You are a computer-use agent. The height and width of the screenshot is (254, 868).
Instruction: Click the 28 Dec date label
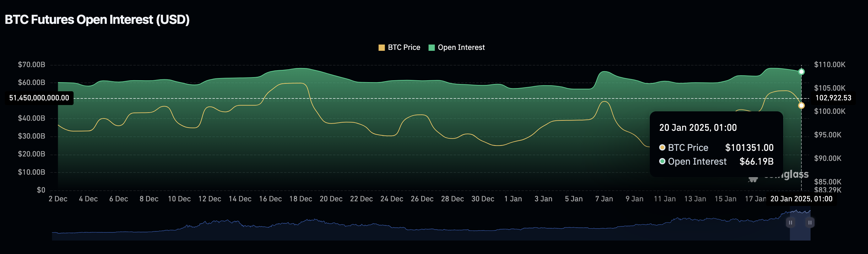coord(452,199)
